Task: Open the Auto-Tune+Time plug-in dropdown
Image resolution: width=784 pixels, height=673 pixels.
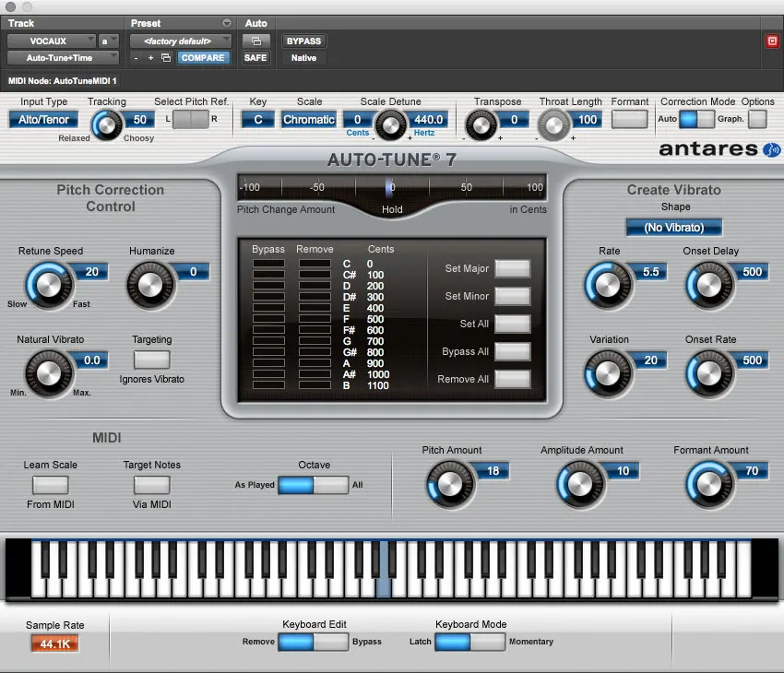Action: [63, 58]
